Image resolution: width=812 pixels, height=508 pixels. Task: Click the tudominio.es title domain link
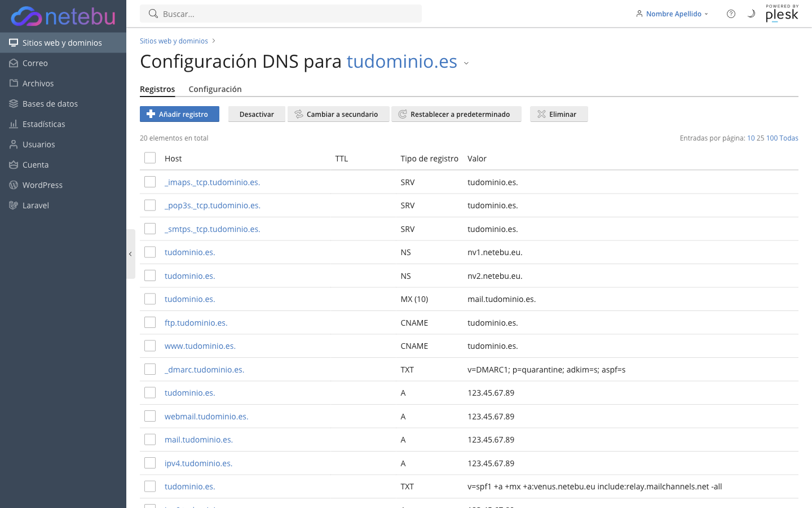pyautogui.click(x=401, y=61)
